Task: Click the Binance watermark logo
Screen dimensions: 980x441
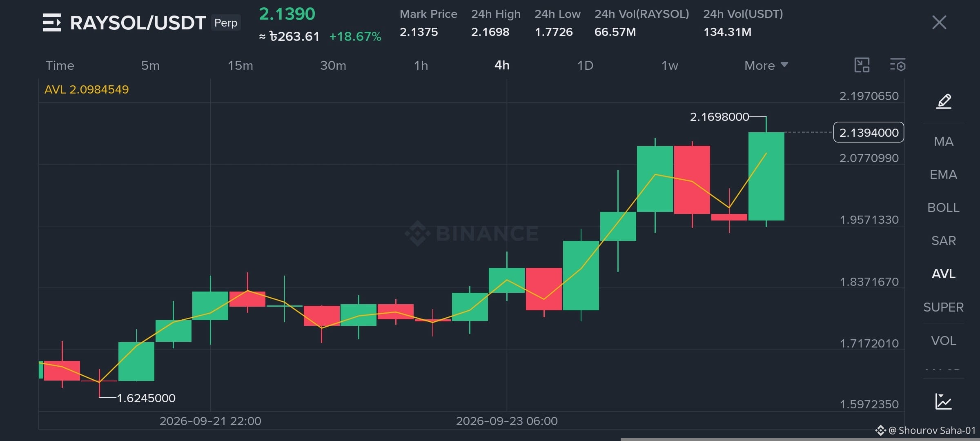Action: [471, 234]
